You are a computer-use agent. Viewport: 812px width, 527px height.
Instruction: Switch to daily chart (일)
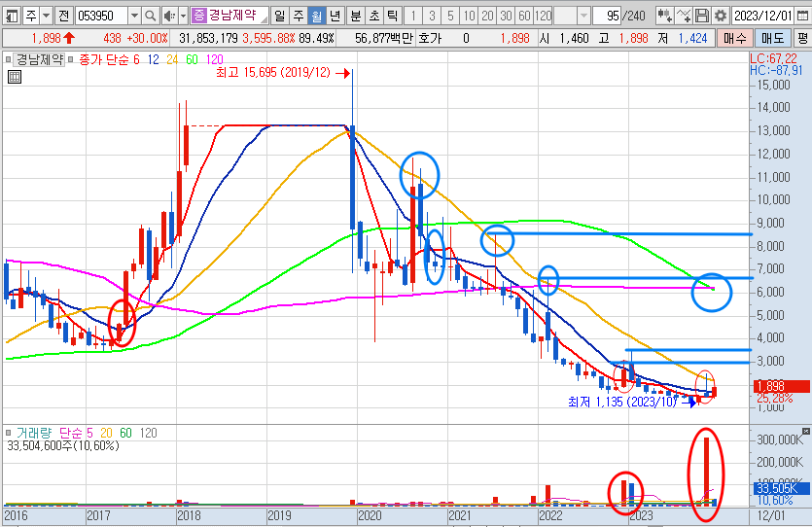280,17
